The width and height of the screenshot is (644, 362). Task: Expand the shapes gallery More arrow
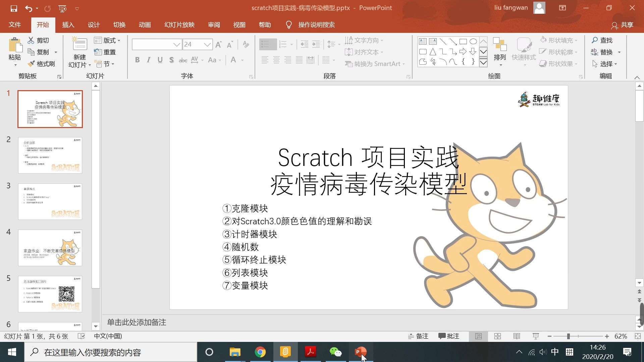pos(483,62)
